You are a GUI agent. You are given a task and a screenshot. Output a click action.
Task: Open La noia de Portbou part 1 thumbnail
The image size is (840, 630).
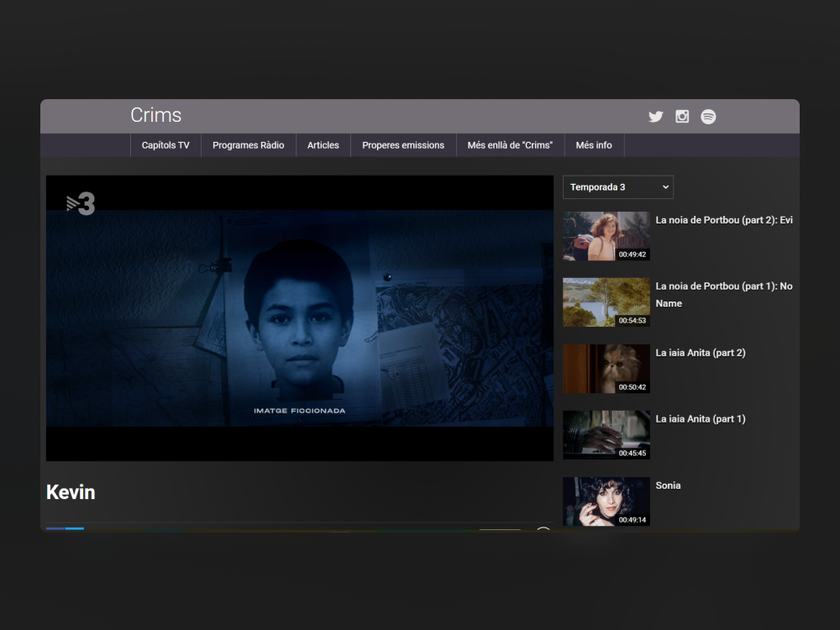[606, 302]
